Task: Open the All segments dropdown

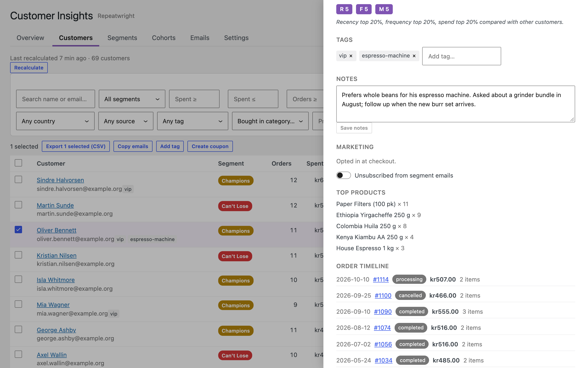Action: tap(132, 99)
